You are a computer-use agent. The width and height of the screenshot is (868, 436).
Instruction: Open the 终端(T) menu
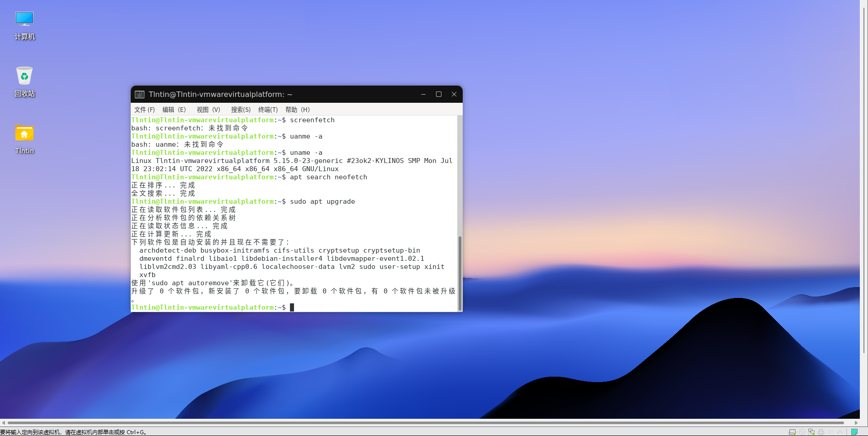coord(268,110)
